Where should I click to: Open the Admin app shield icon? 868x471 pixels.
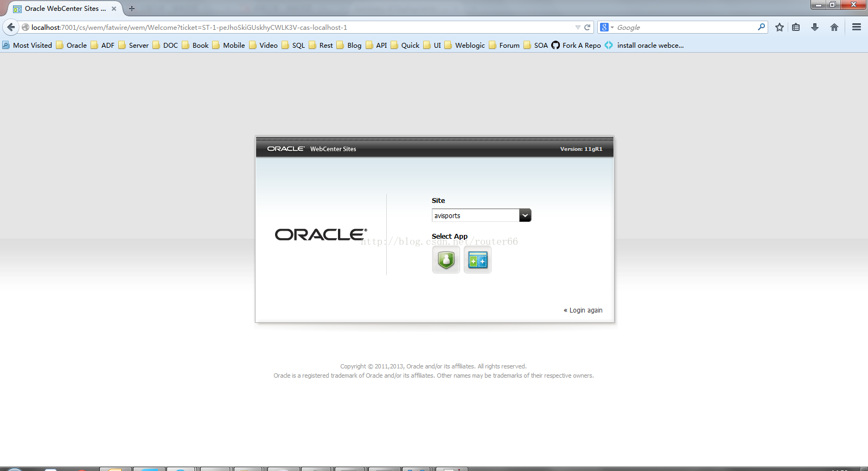(446, 260)
